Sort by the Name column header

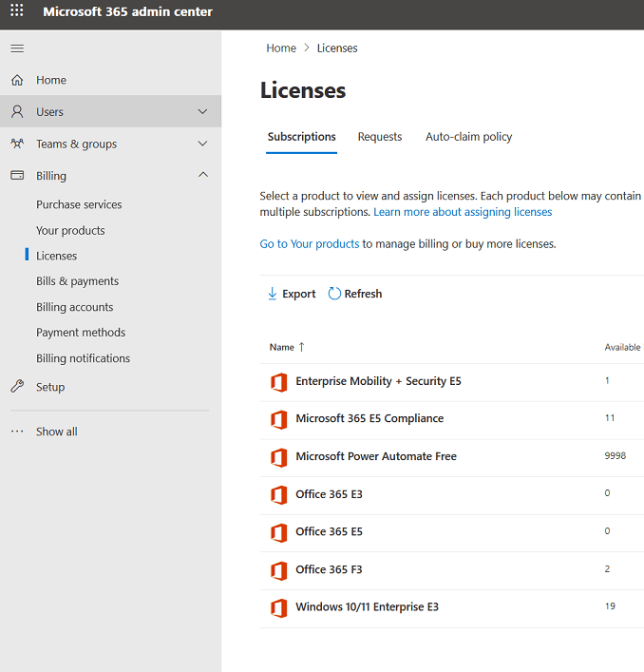coord(281,347)
